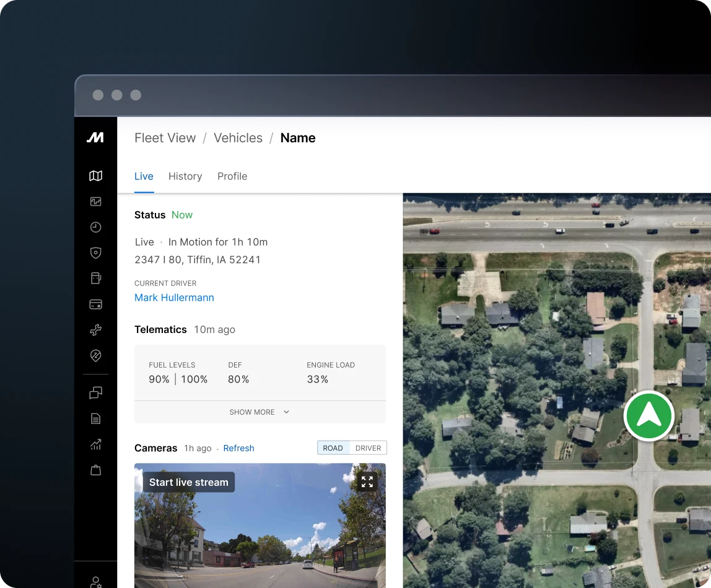This screenshot has height=588, width=711.
Task: Open the document icon in sidebar
Action: 95,419
